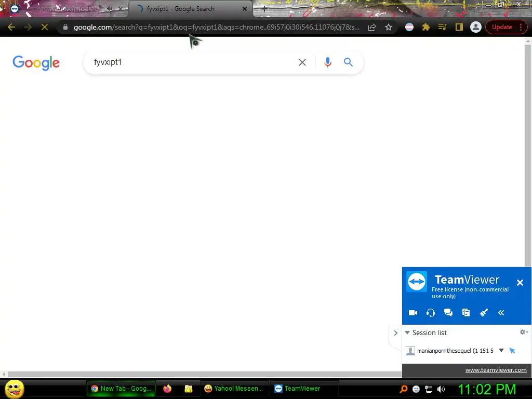Click the horizontal page scrollbar
This screenshot has height=399, width=532.
tap(204, 374)
